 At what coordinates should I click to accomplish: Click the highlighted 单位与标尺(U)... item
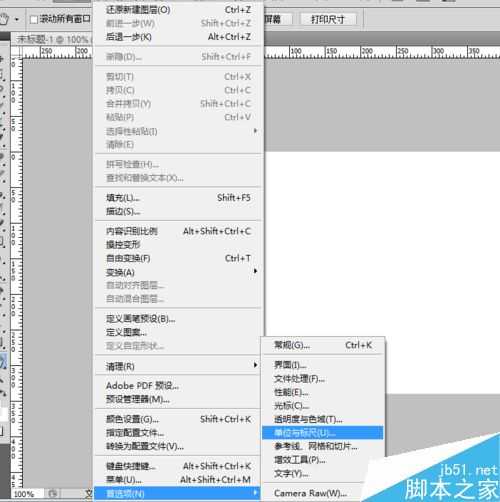323,433
